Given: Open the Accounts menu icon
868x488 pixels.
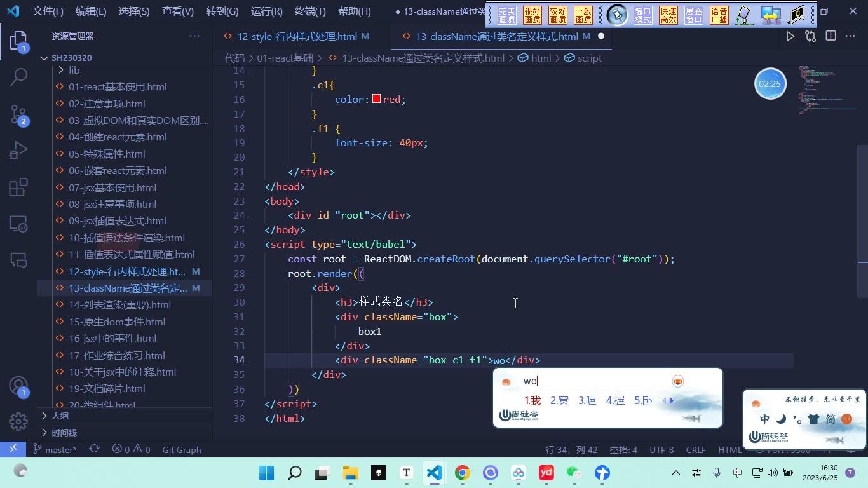Looking at the screenshot, I should 18,387.
